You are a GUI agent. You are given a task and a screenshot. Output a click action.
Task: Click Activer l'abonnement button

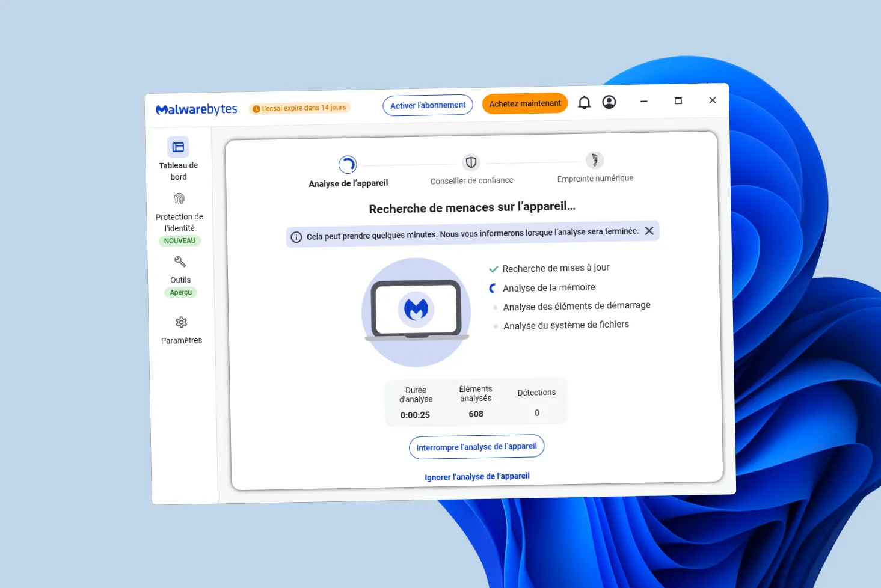click(x=428, y=105)
